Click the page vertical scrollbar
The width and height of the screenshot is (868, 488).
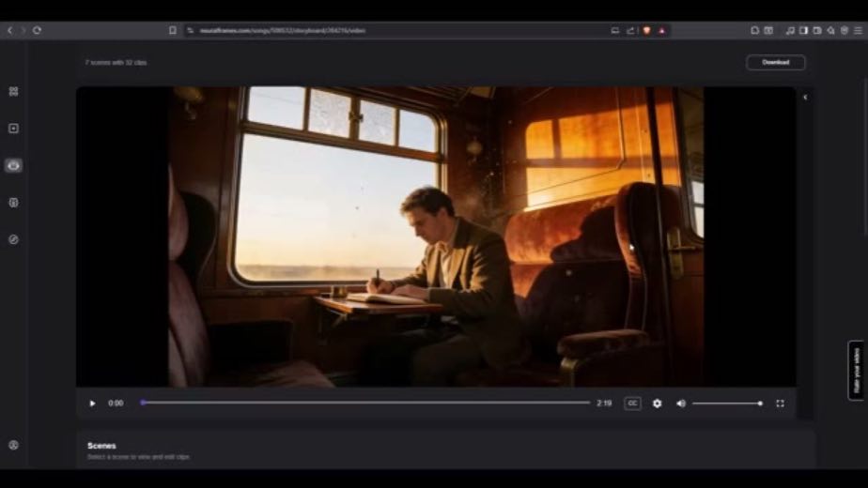pos(865,158)
